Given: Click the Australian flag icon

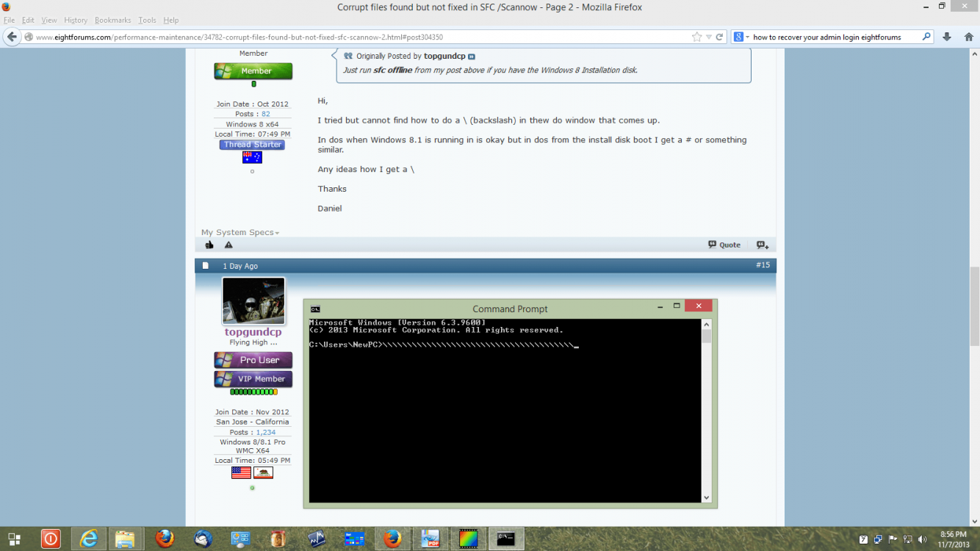Looking at the screenshot, I should pos(252,157).
